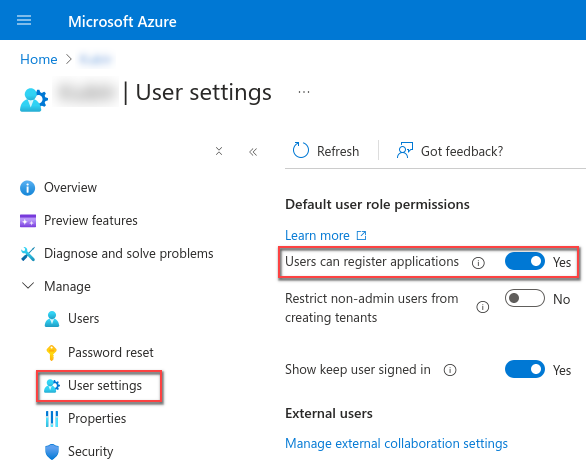The image size is (586, 469).
Task: Collapse the Manage section chevron
Action: (x=28, y=286)
